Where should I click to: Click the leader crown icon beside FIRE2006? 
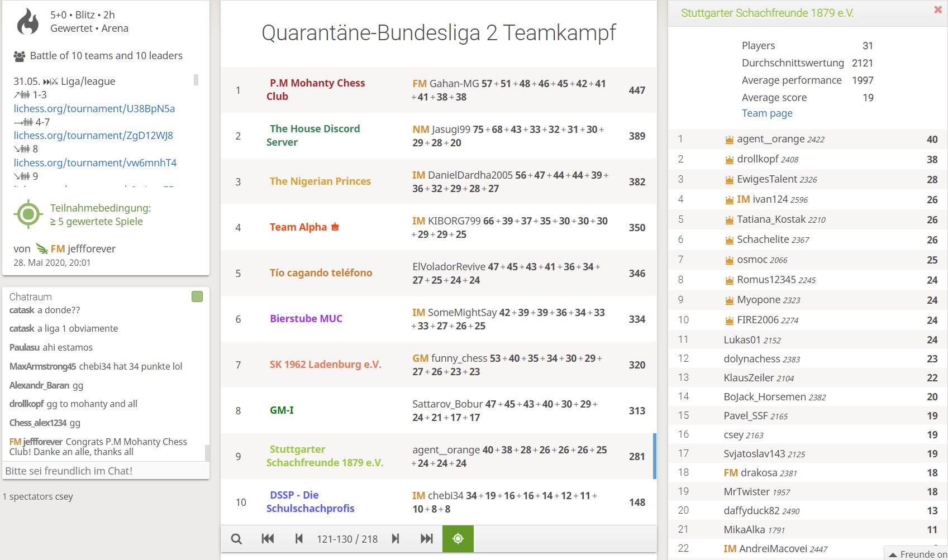pyautogui.click(x=729, y=320)
